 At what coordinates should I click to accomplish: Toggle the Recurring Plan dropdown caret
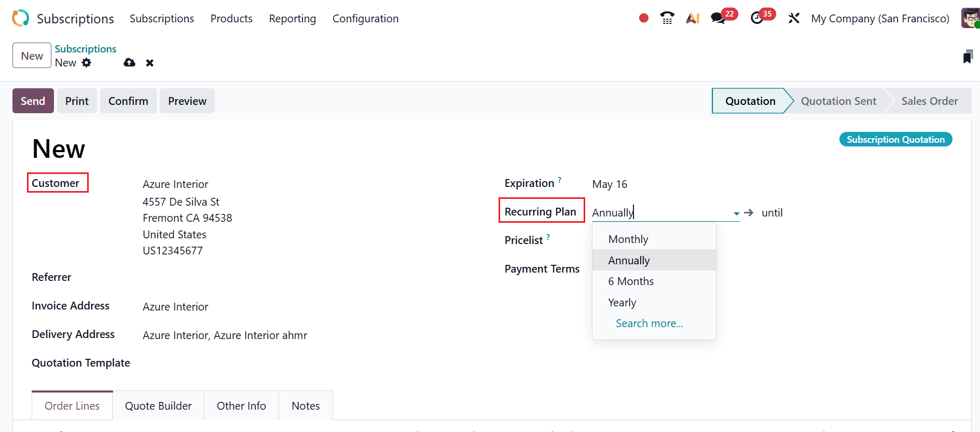click(736, 213)
